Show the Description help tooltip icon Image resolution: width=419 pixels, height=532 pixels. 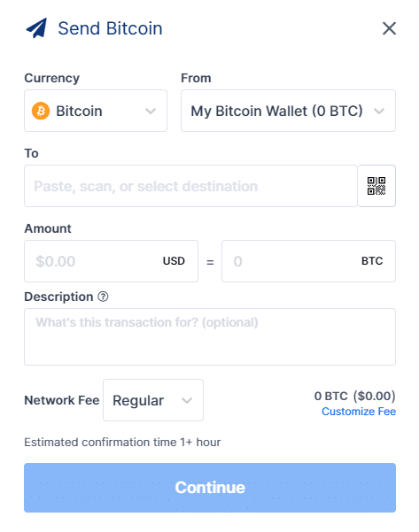tap(104, 297)
